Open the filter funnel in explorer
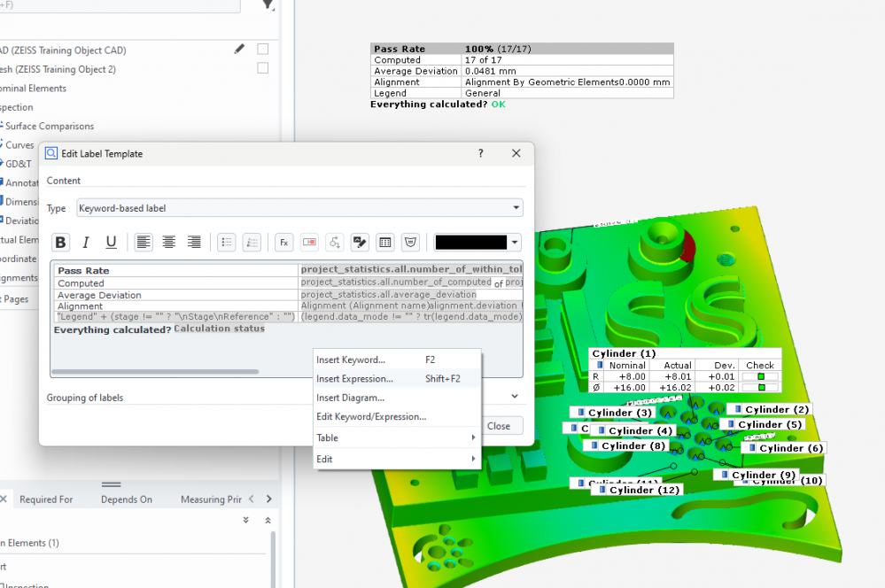The width and height of the screenshot is (885, 588). click(268, 5)
